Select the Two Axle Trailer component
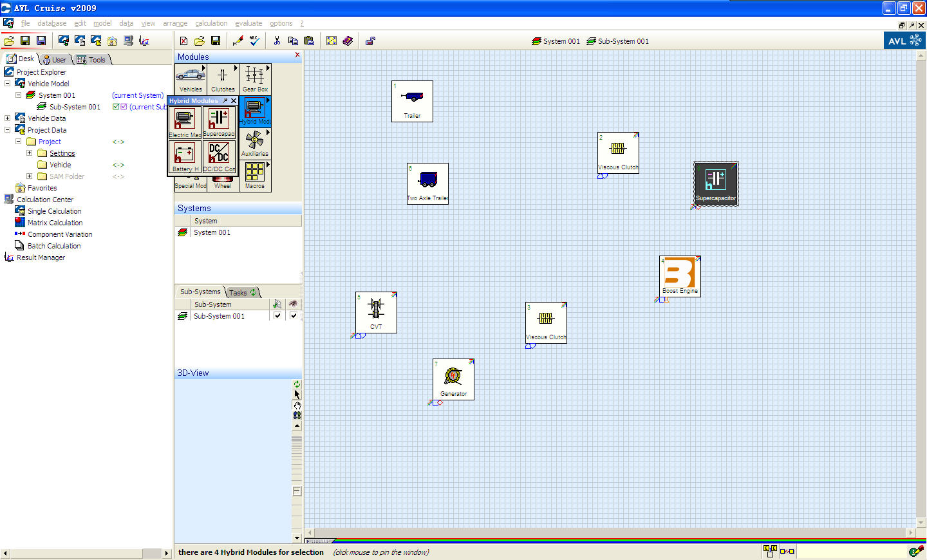The width and height of the screenshot is (927, 560). [x=427, y=183]
